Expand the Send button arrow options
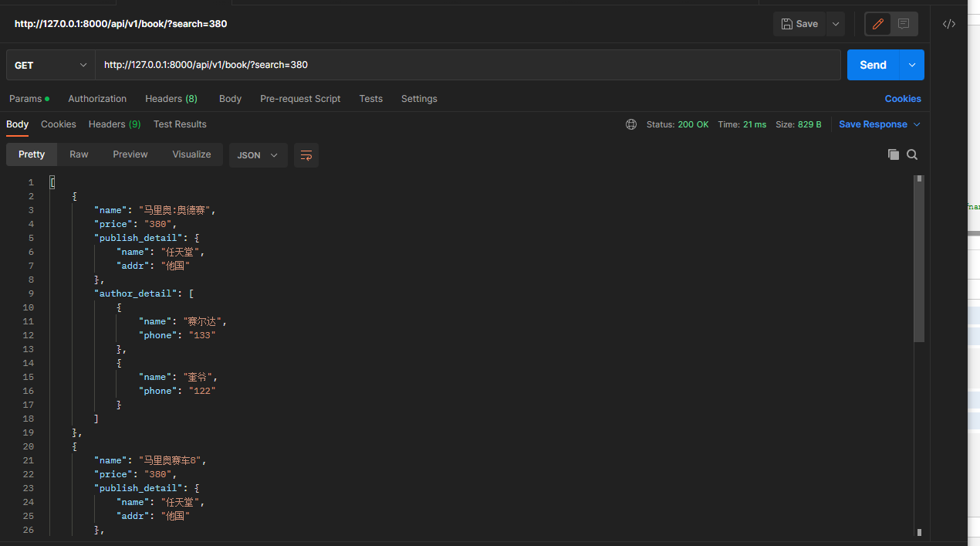 [x=912, y=65]
